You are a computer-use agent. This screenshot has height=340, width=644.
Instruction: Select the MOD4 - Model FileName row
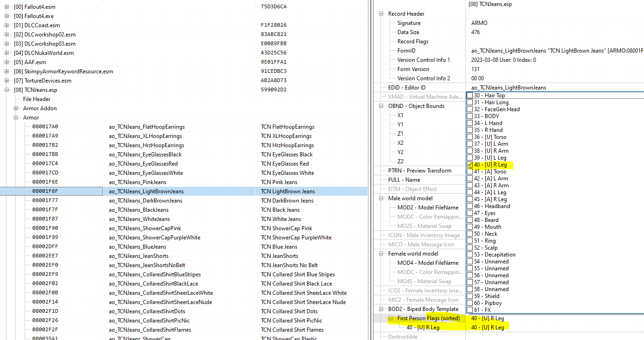click(x=428, y=263)
